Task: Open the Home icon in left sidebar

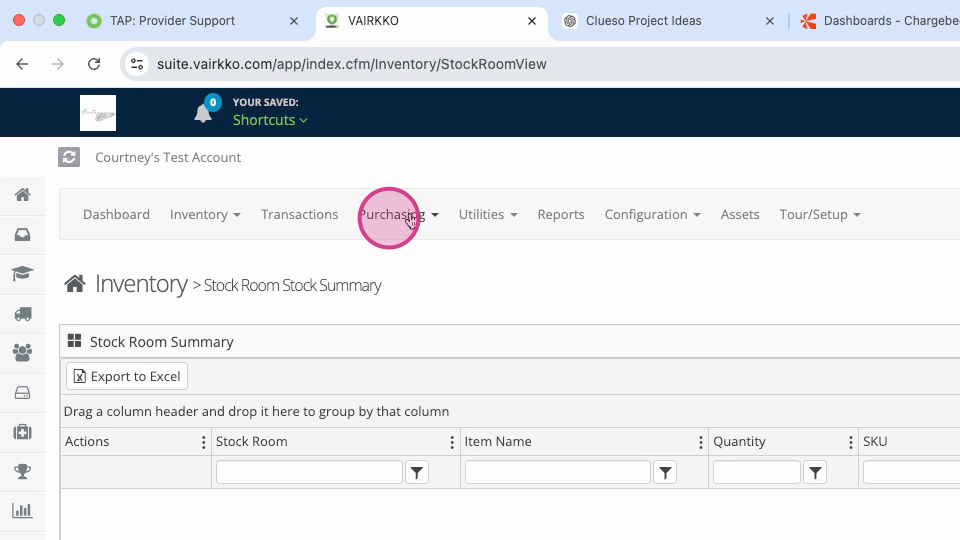Action: point(23,195)
